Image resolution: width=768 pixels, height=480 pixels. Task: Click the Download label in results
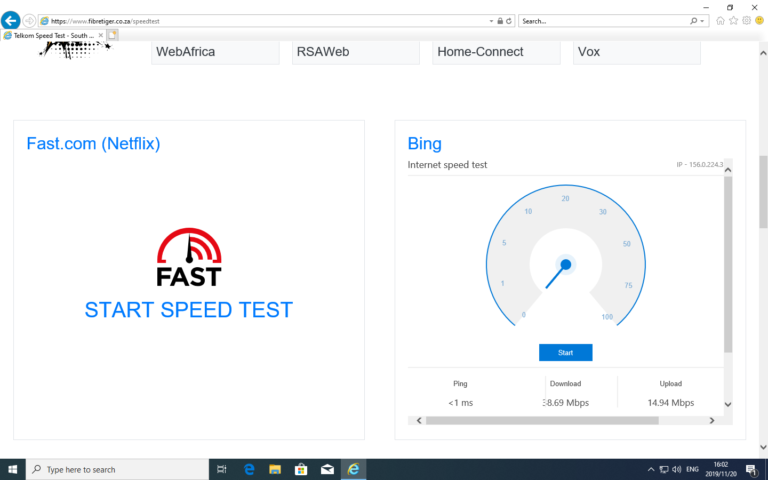pyautogui.click(x=565, y=384)
